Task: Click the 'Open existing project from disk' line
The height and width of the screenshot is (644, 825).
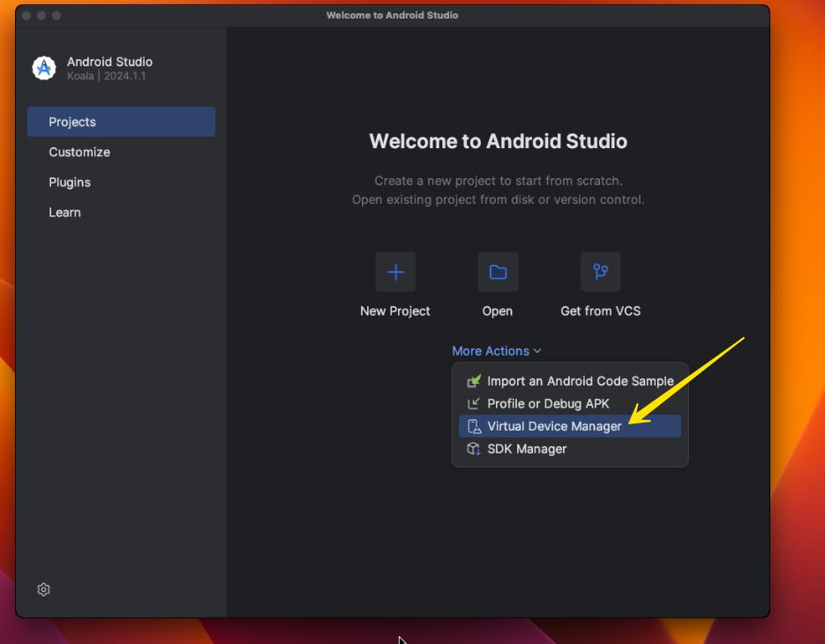Action: click(498, 199)
